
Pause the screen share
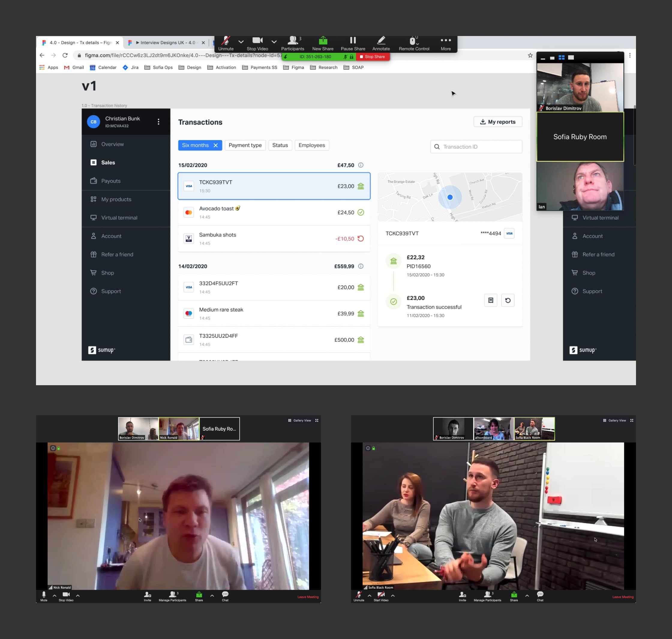(352, 41)
